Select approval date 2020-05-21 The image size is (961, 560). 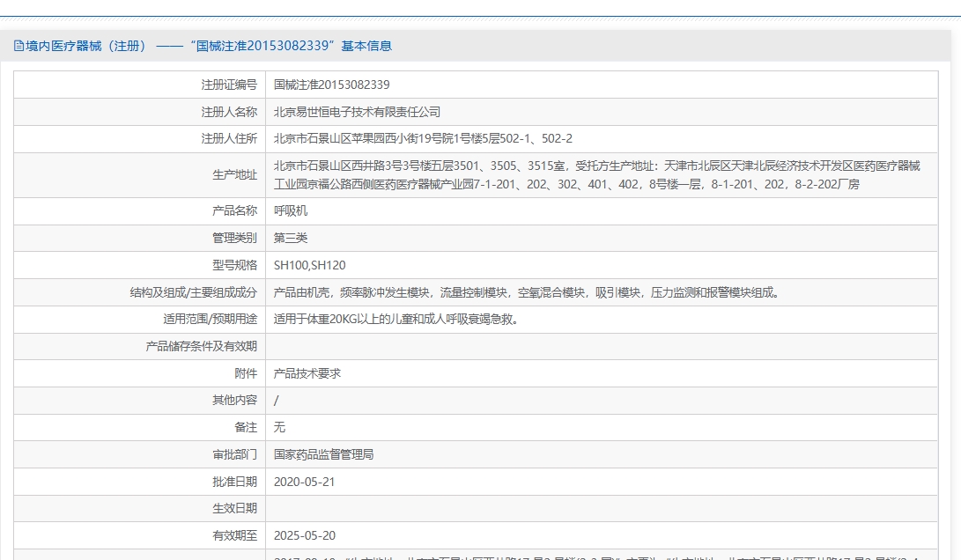pos(304,482)
